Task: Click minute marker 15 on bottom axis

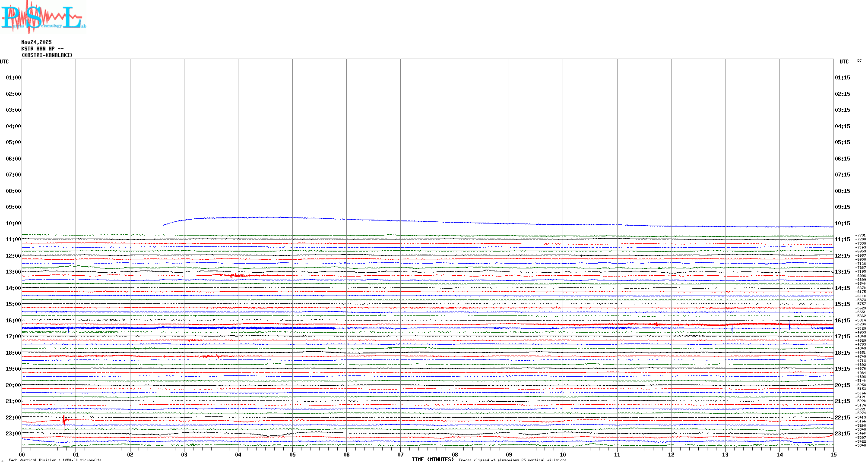Action: pos(833,455)
